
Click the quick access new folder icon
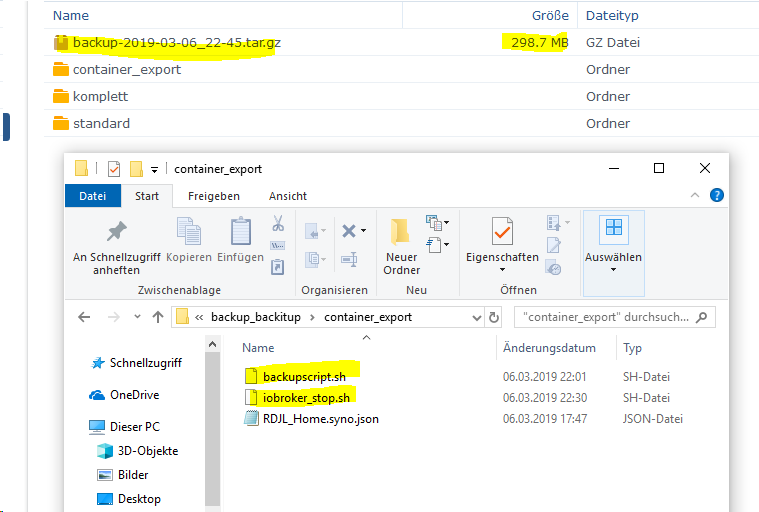[137, 169]
